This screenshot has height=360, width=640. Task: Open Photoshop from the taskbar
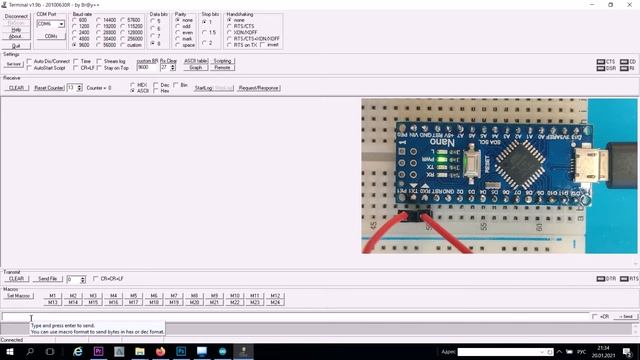(181, 351)
